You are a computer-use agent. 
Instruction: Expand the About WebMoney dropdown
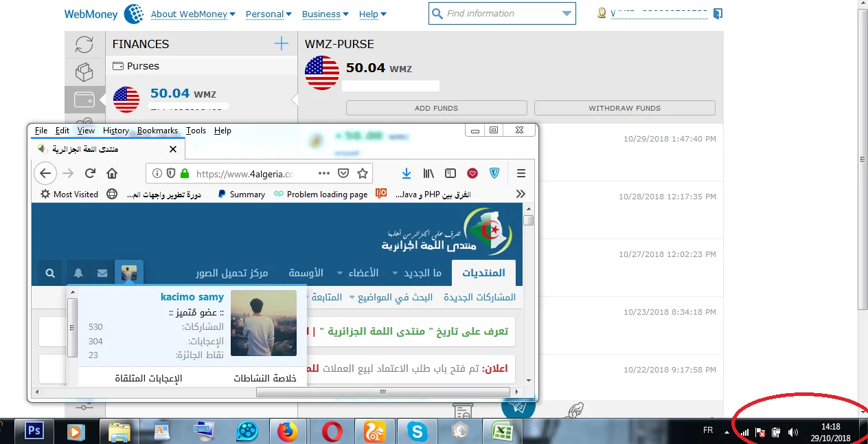193,14
